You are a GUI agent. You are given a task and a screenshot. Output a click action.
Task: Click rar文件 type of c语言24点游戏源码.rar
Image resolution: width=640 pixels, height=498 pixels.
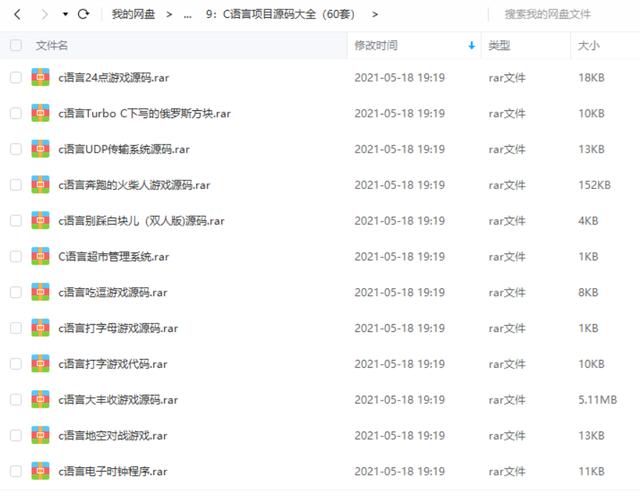(x=507, y=78)
